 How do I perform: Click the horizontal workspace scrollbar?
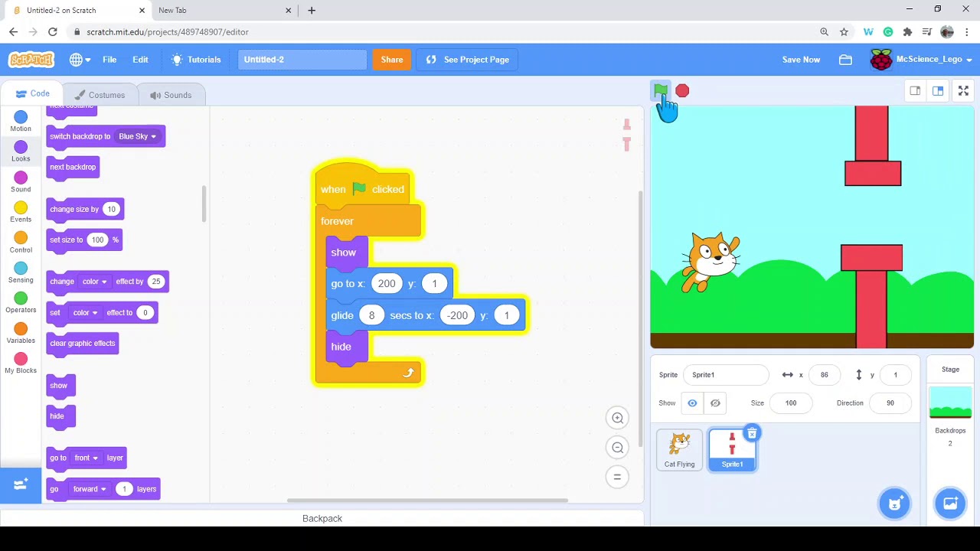click(427, 500)
